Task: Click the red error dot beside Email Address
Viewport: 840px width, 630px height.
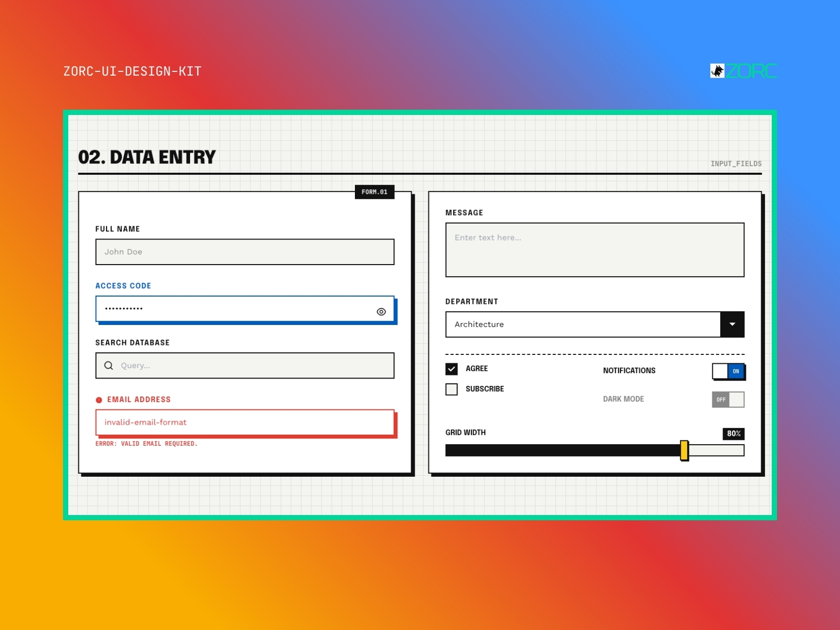Action: click(99, 400)
